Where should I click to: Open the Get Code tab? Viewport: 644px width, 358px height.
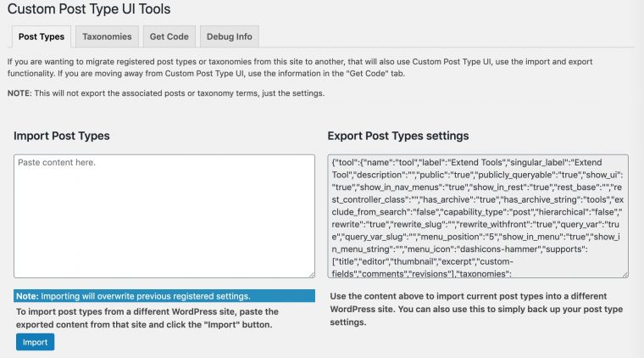[169, 36]
